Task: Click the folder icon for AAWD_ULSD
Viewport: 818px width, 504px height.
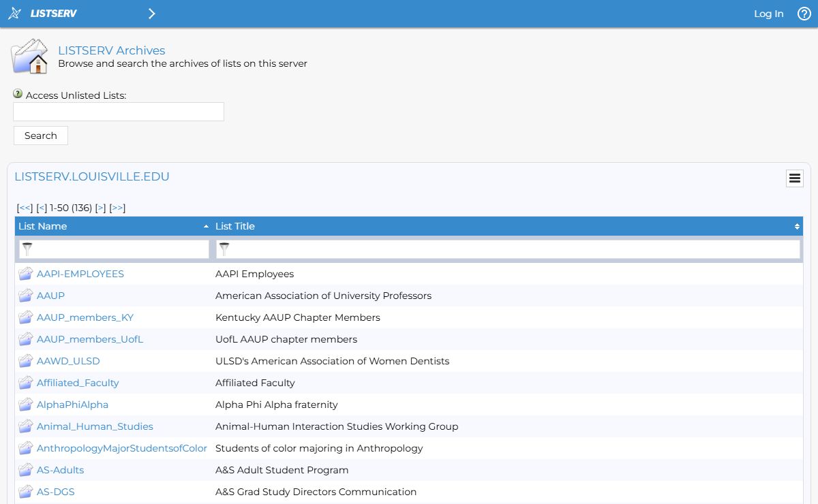Action: click(26, 361)
